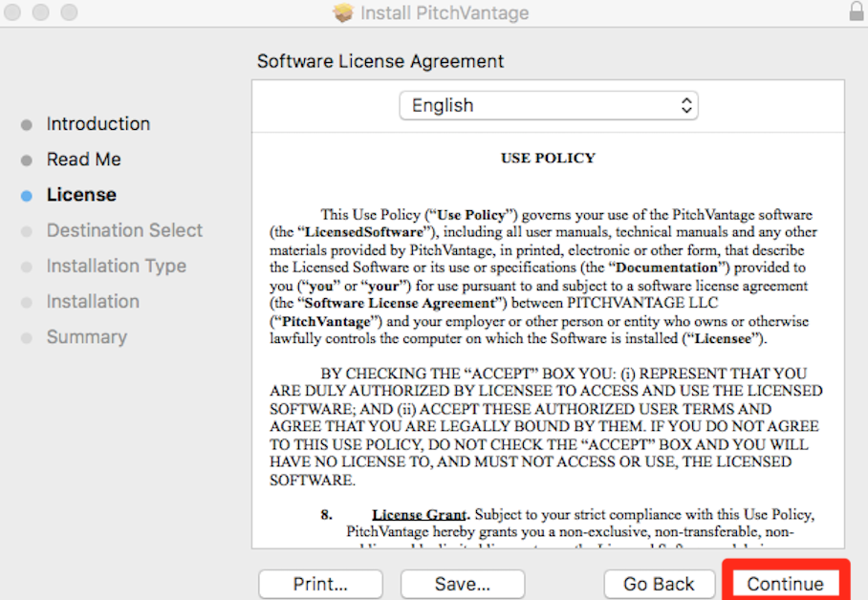Click the zoom window button
Viewport: 868px width, 600px height.
click(69, 11)
